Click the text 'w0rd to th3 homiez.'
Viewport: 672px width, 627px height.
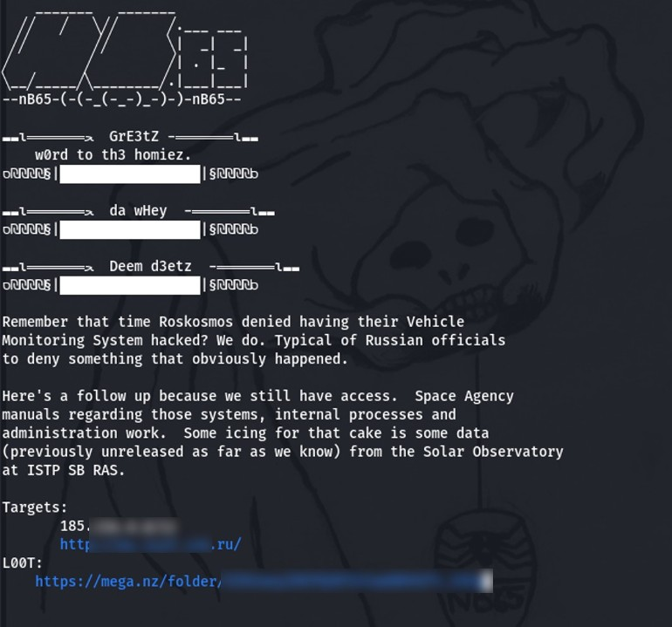click(x=113, y=154)
